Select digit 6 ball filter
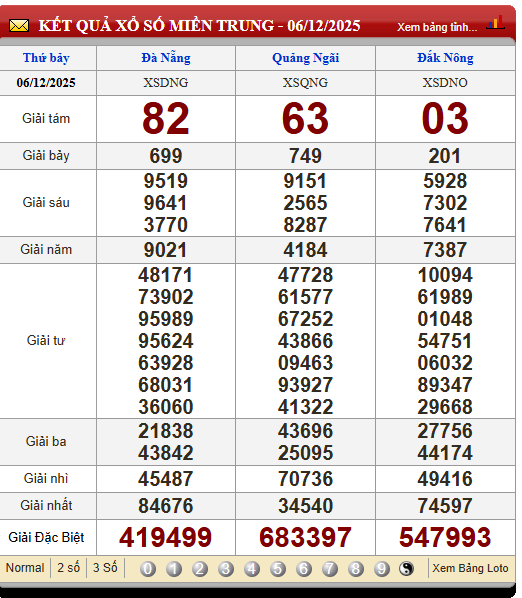Viewport: 522px width, 598px height. pos(304,569)
